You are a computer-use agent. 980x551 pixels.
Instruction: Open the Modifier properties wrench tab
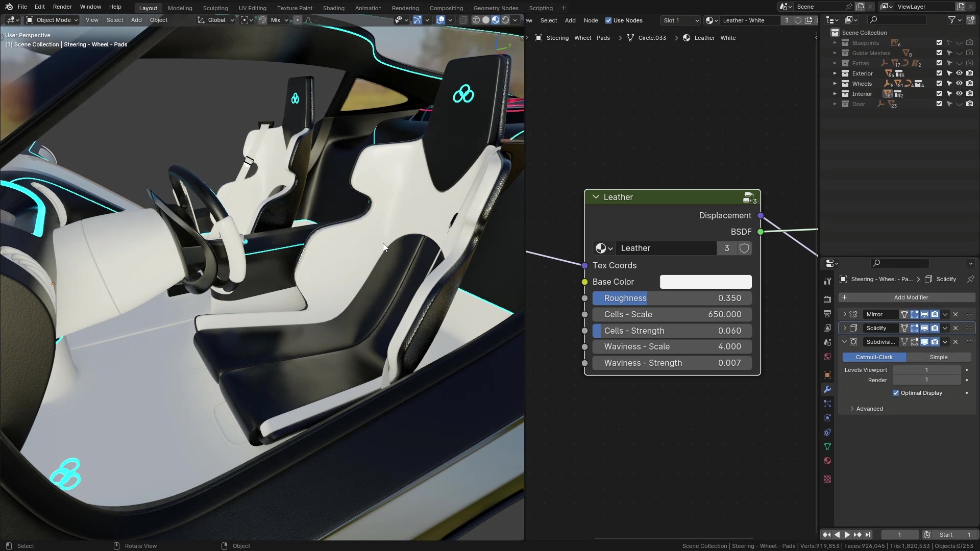click(x=827, y=389)
